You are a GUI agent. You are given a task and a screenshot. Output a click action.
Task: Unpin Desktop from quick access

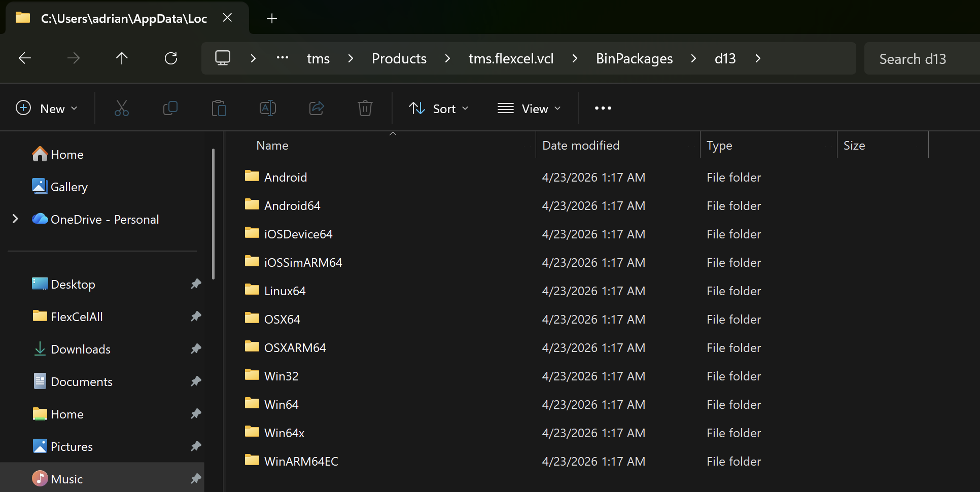196,284
